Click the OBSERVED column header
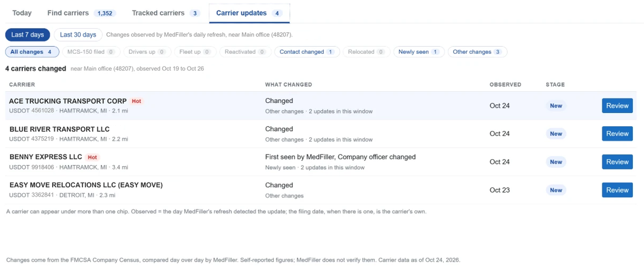Screen dimensions: 644x268 coord(505,84)
